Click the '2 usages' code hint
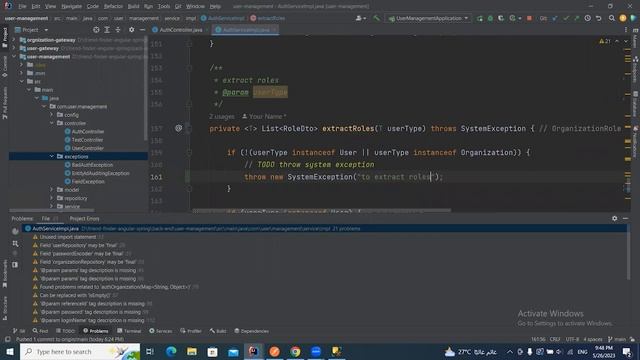Viewport: 640px width, 360px height. pyautogui.click(x=222, y=117)
